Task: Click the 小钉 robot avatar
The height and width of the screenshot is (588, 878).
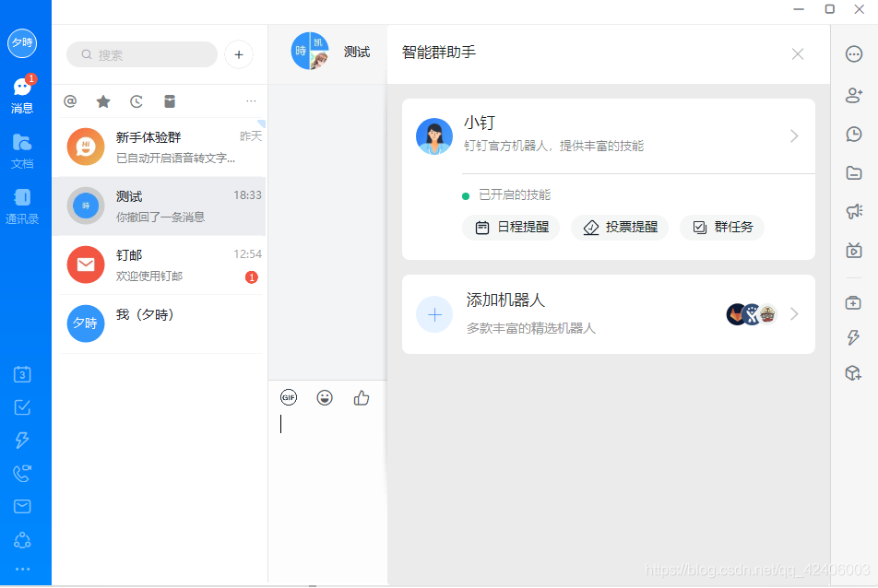Action: point(434,136)
